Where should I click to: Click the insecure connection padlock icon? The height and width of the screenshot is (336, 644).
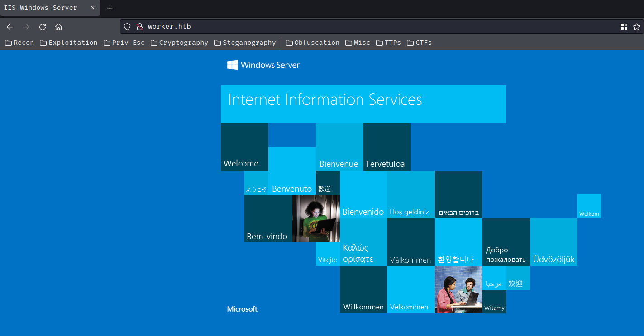click(x=139, y=27)
